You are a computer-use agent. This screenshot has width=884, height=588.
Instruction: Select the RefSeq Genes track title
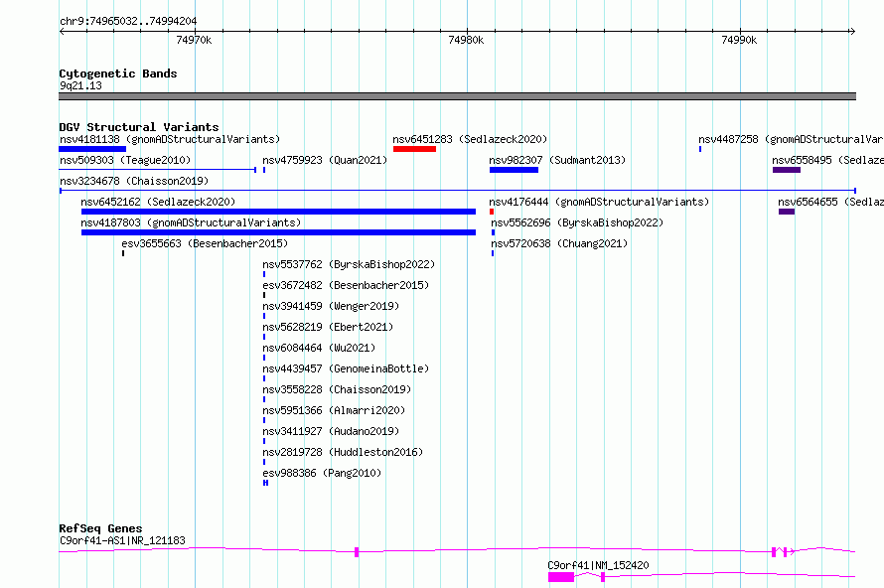(x=100, y=528)
